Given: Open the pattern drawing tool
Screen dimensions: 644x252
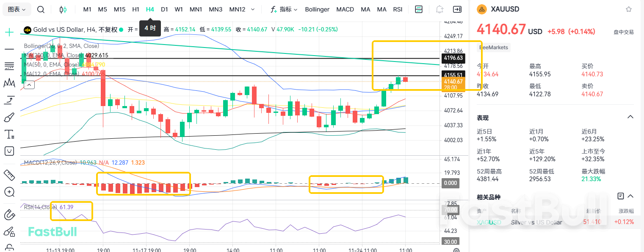Looking at the screenshot, I should [x=9, y=83].
